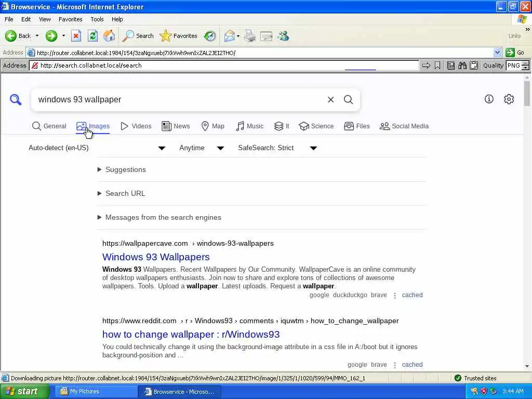Open cached link for wallpapercave result
This screenshot has width=532, height=399.
click(412, 295)
